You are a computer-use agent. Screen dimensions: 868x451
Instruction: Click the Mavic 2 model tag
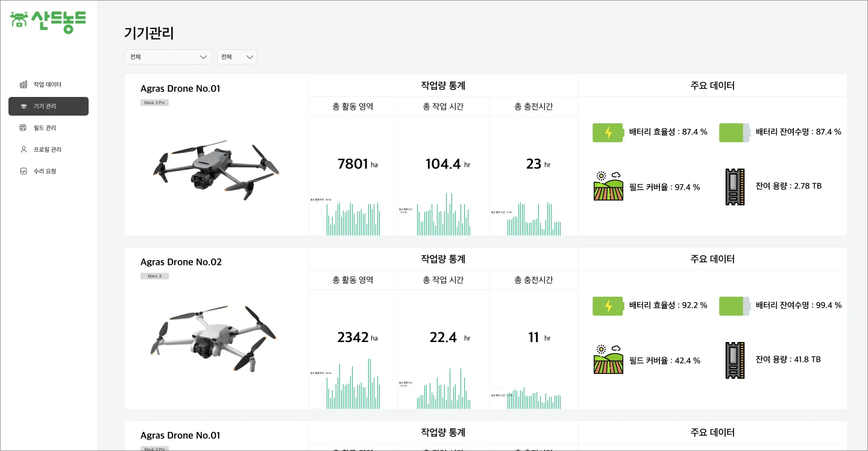tap(154, 276)
